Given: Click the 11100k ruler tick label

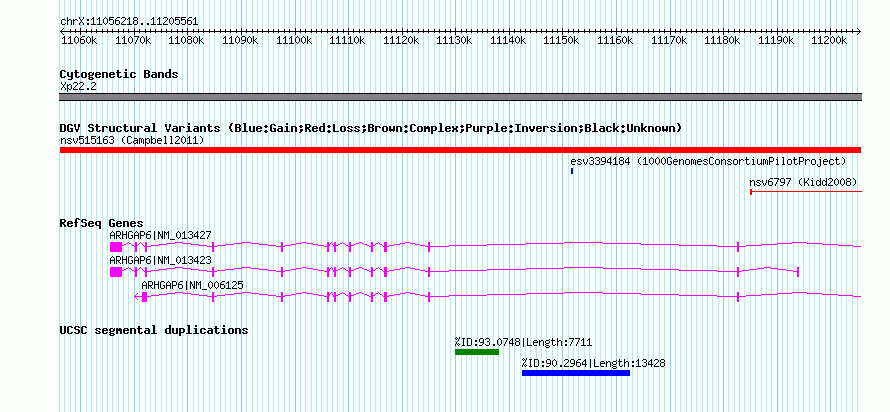Looking at the screenshot, I should [293, 41].
